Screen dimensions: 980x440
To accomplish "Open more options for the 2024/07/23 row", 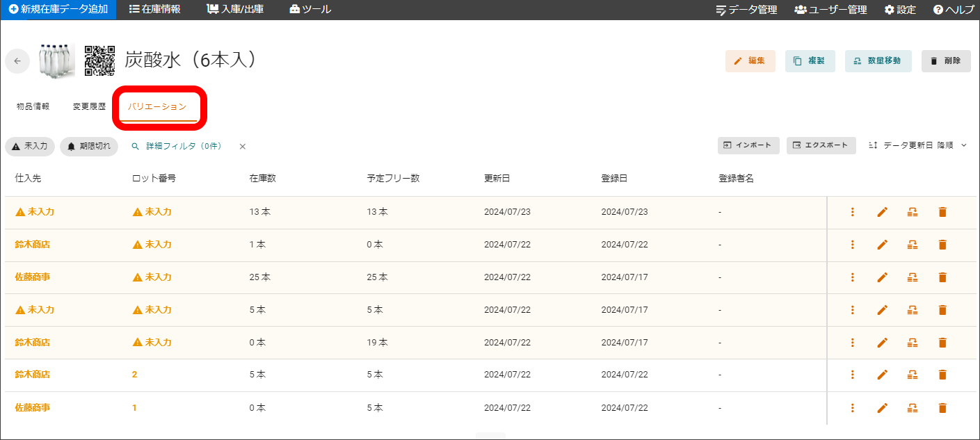I will click(852, 212).
